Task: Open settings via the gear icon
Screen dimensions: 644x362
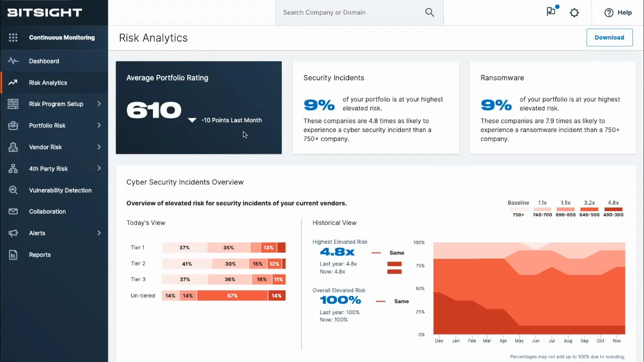Action: click(574, 12)
